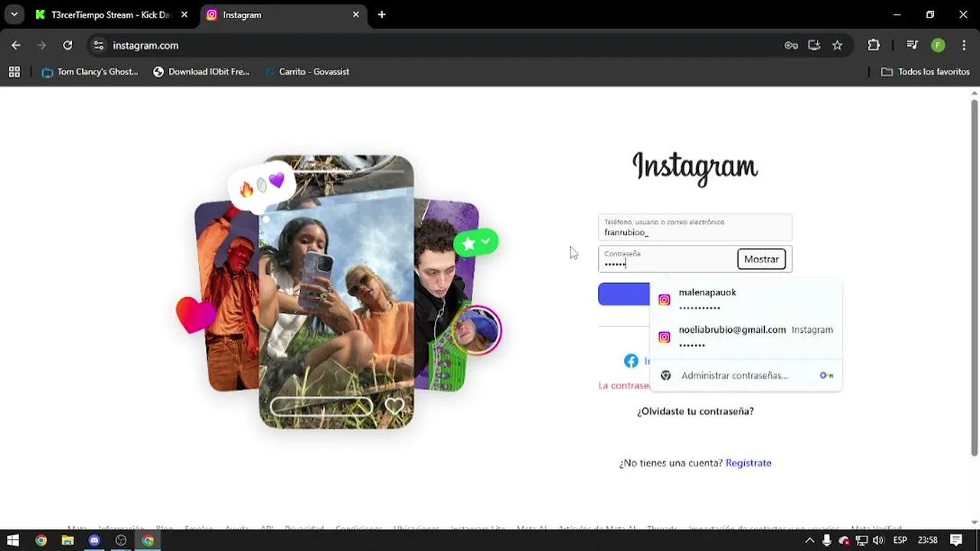Viewport: 980px width, 551px height.
Task: Select saved account noeliabrubio@gmail.com
Action: pos(746,337)
